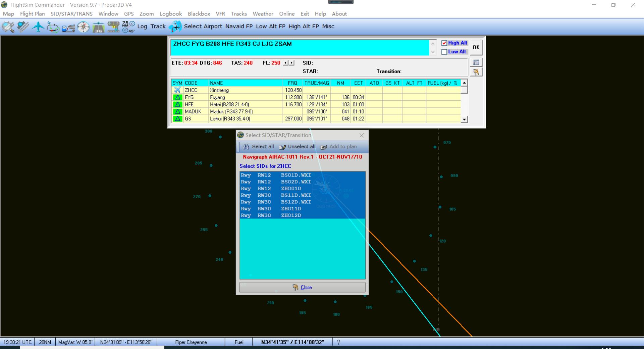Click the Fuel status bar entry
644x349 pixels.
[239, 342]
